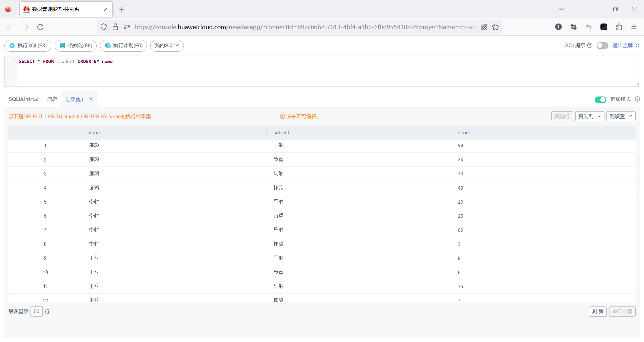Click the browser back arrow
The image size is (644, 342).
tap(10, 27)
